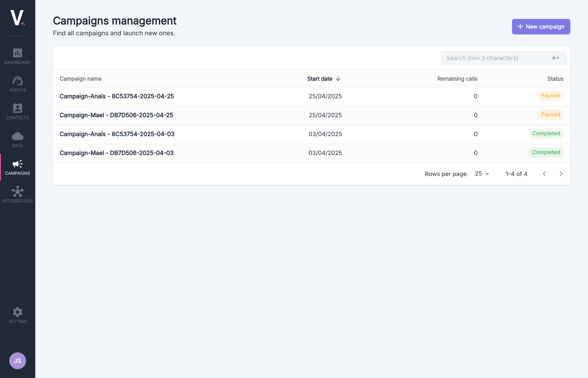Sort by Start date column header

click(x=320, y=79)
